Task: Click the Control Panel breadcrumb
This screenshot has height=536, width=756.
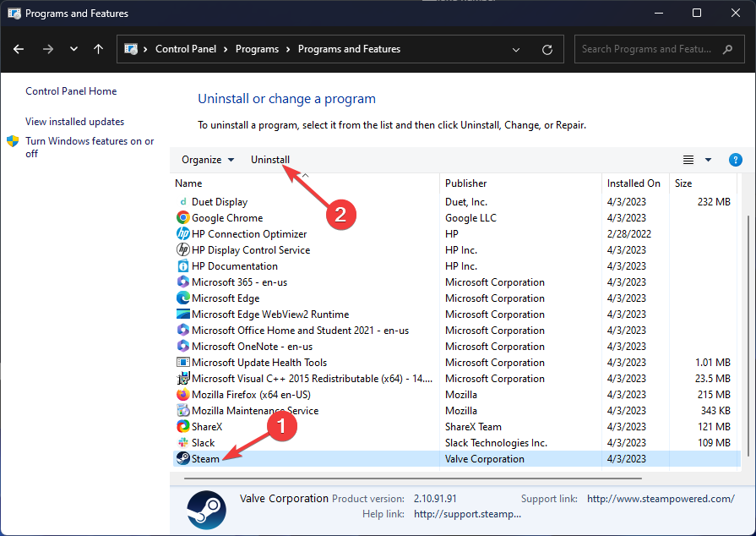Action: point(186,49)
